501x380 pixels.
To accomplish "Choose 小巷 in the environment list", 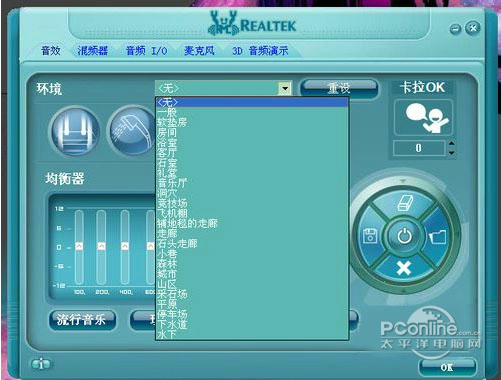I will pos(252,254).
